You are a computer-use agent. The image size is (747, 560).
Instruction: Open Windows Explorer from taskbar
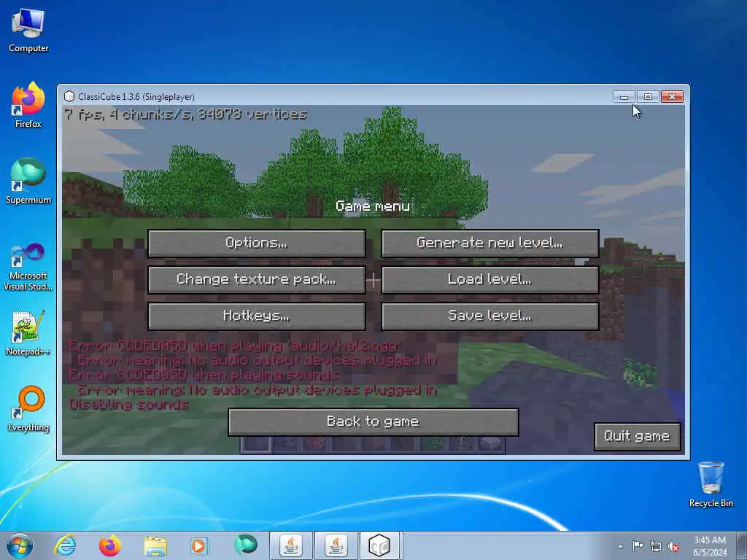155,545
